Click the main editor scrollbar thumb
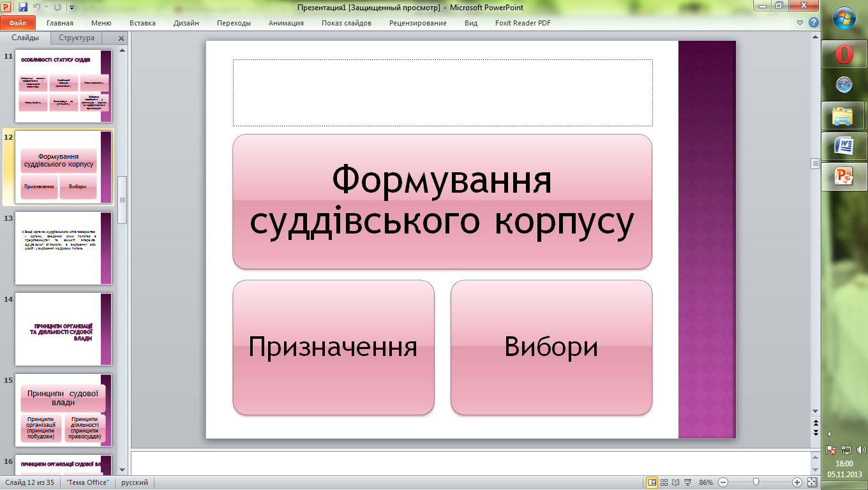868x490 pixels. (x=815, y=164)
